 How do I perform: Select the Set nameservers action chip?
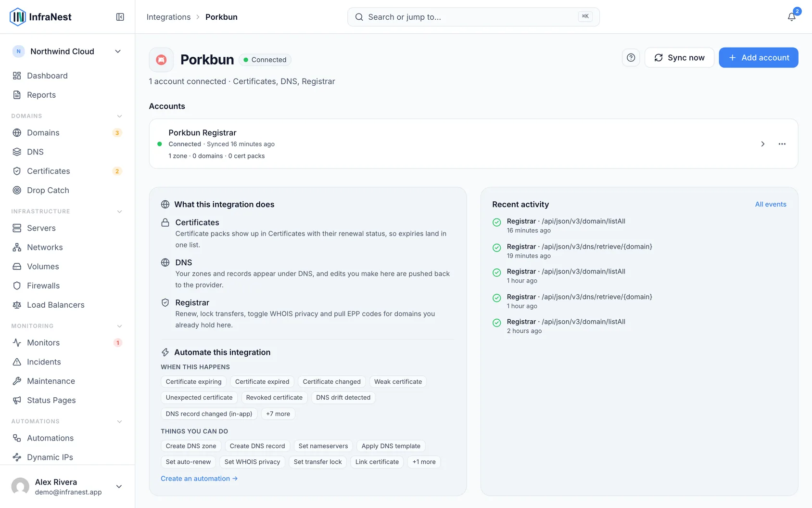(x=323, y=446)
